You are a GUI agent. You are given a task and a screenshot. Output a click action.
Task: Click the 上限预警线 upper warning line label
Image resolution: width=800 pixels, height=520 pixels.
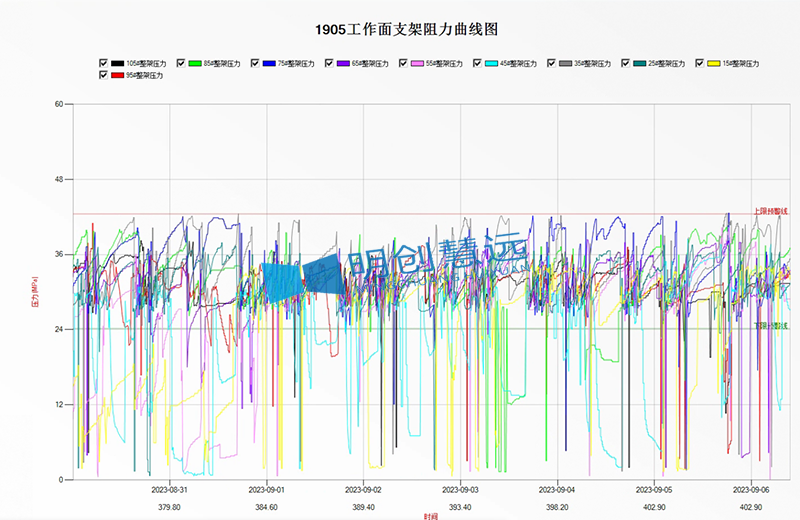point(770,211)
